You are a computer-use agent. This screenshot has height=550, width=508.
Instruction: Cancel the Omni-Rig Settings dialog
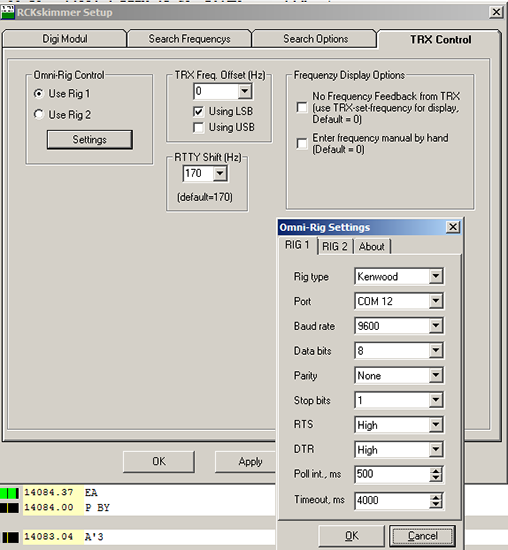coord(423,536)
